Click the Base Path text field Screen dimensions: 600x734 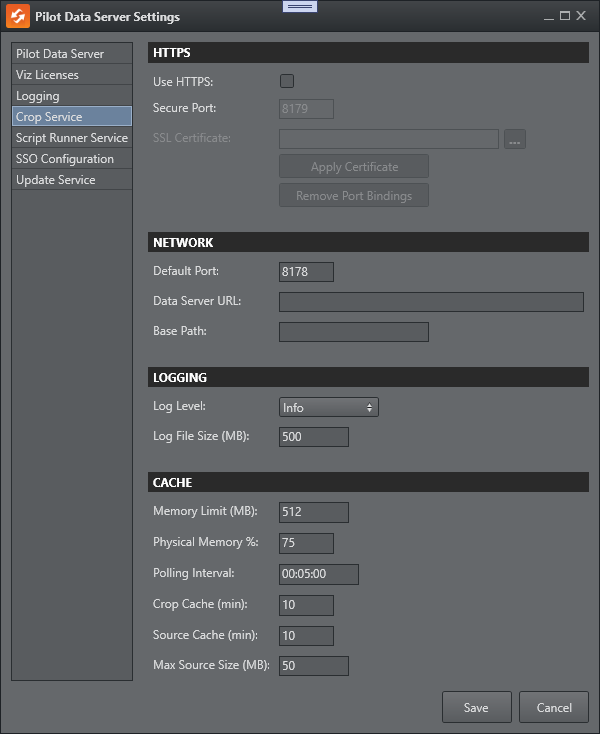353,332
